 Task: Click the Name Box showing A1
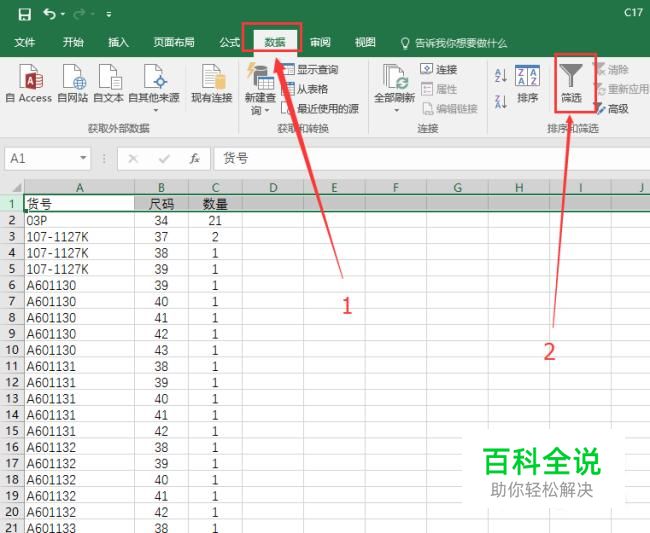pos(41,158)
